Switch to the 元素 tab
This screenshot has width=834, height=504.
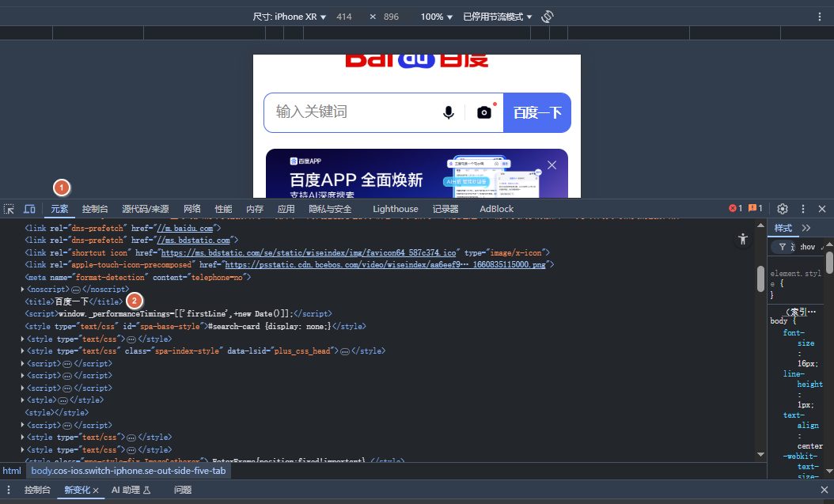(59, 209)
